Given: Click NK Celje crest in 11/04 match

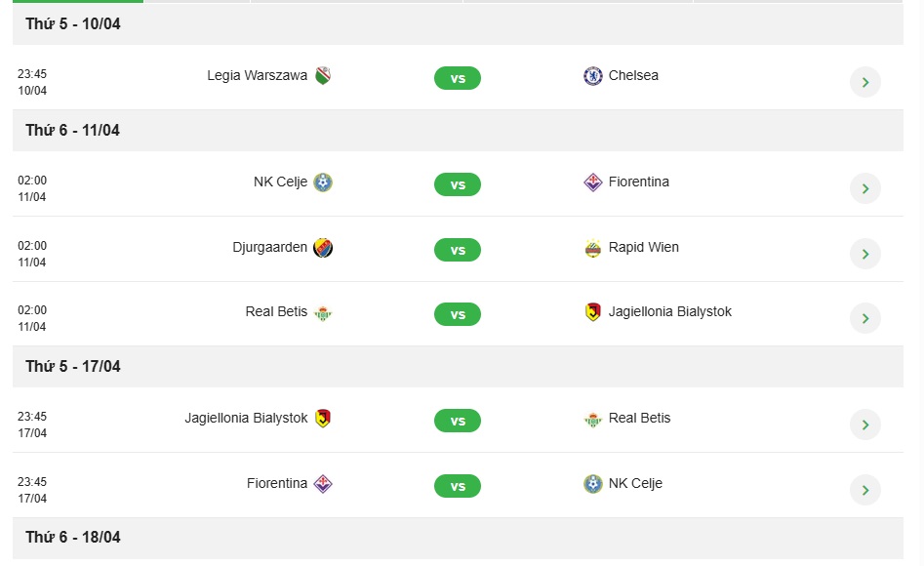Looking at the screenshot, I should (x=323, y=182).
